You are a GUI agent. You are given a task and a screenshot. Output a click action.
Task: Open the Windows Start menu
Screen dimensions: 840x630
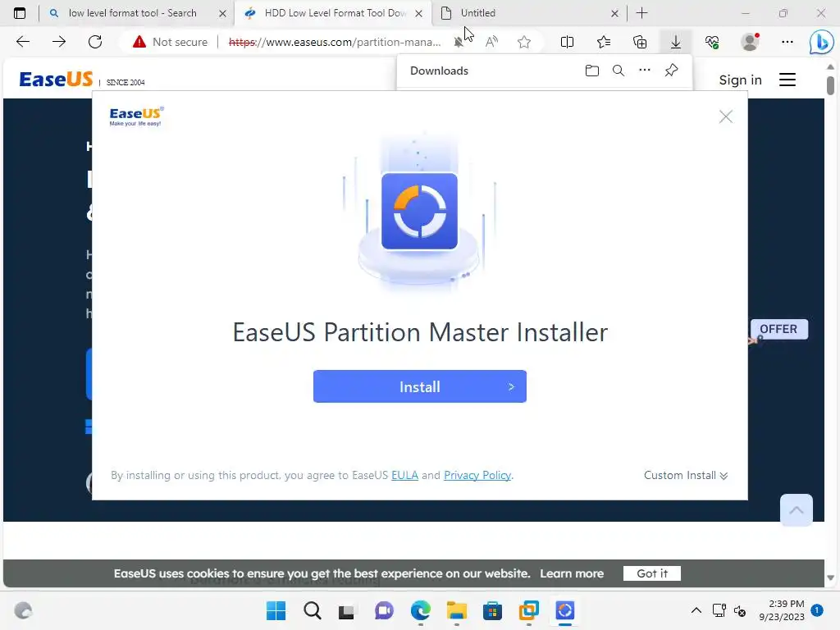(x=276, y=610)
